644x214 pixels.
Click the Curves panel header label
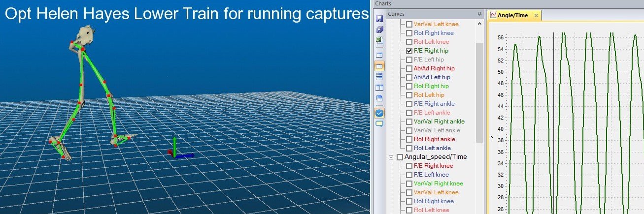[x=396, y=14]
